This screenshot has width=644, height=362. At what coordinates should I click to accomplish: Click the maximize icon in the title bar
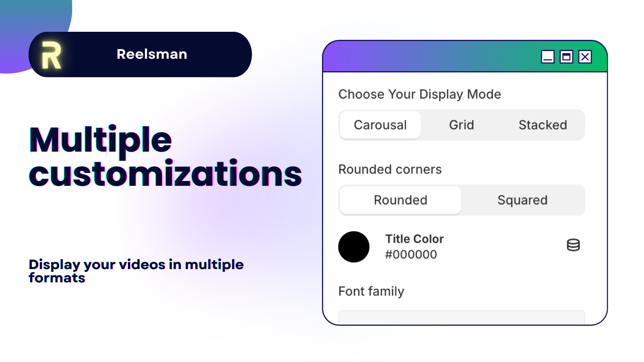566,57
